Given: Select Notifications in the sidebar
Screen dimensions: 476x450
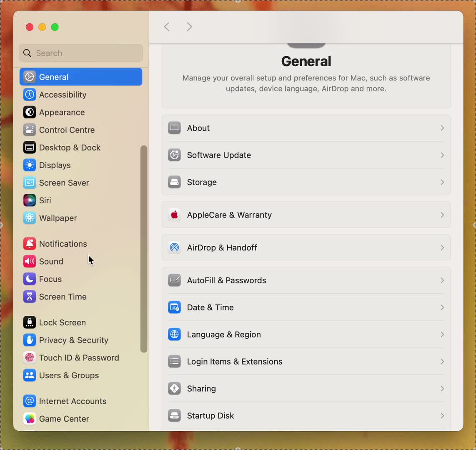Looking at the screenshot, I should (x=63, y=244).
